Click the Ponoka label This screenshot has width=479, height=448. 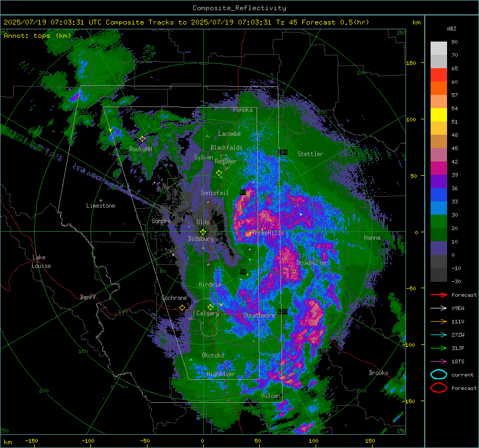click(x=243, y=110)
